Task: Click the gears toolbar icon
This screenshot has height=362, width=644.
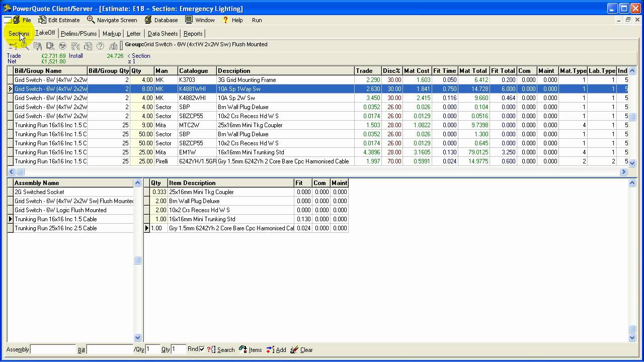Action: [x=75, y=46]
